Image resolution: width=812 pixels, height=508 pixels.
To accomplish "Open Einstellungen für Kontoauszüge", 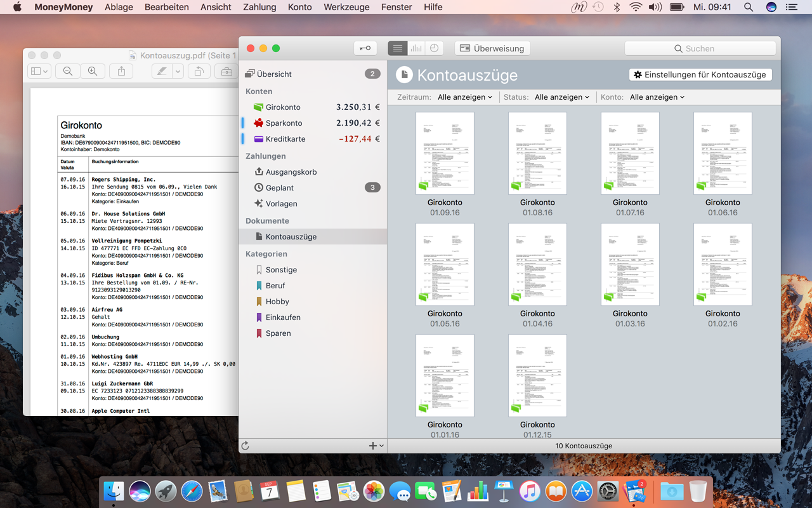I will click(700, 74).
